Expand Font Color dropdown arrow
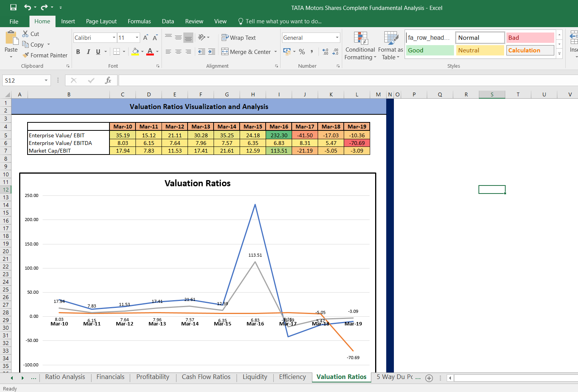The width and height of the screenshot is (578, 392). (x=157, y=52)
